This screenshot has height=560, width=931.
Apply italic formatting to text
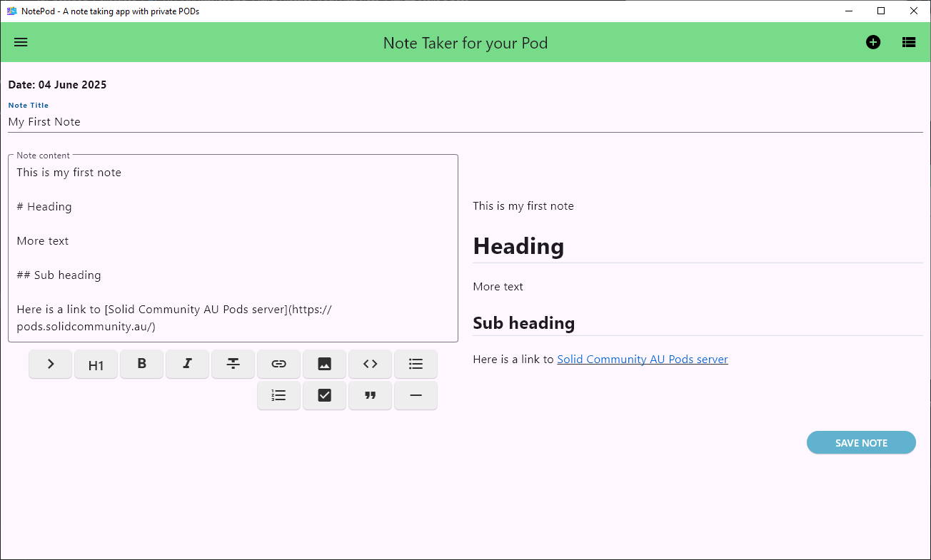[188, 364]
